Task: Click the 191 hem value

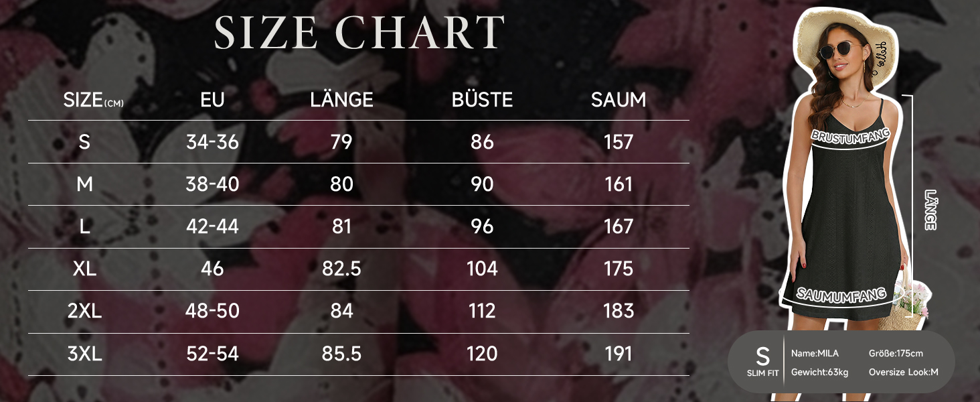Action: pyautogui.click(x=619, y=354)
